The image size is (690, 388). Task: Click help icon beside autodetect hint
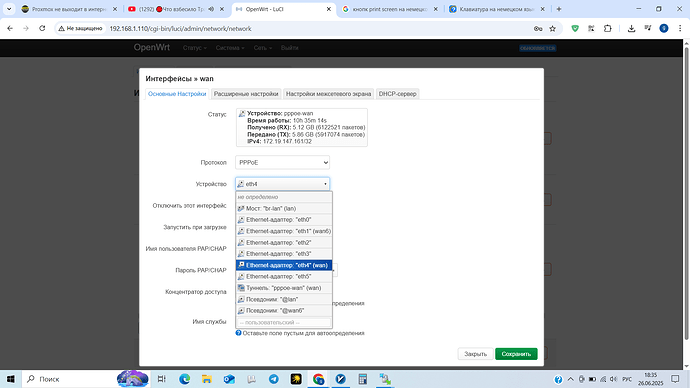tap(239, 333)
